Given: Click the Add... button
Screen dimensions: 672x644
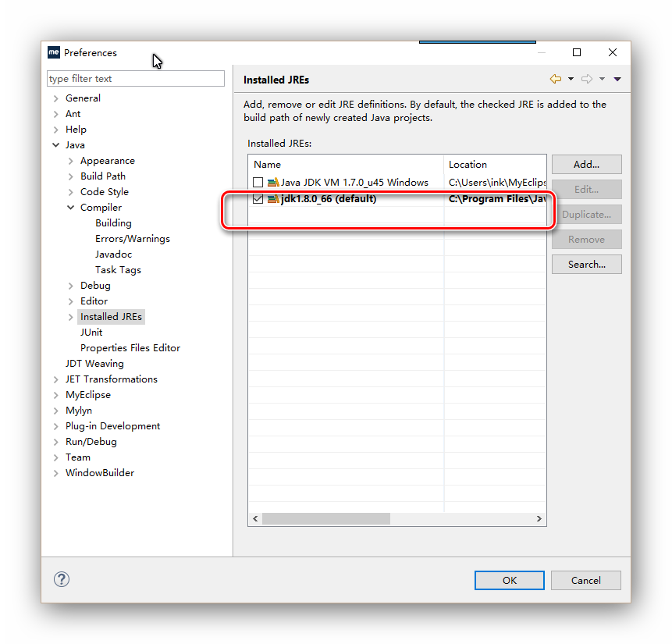Looking at the screenshot, I should point(587,165).
